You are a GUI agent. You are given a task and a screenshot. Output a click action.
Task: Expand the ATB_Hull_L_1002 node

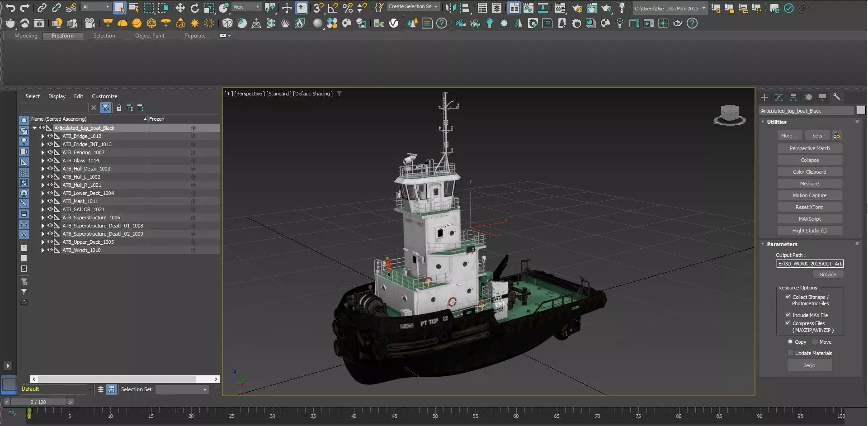click(x=43, y=177)
